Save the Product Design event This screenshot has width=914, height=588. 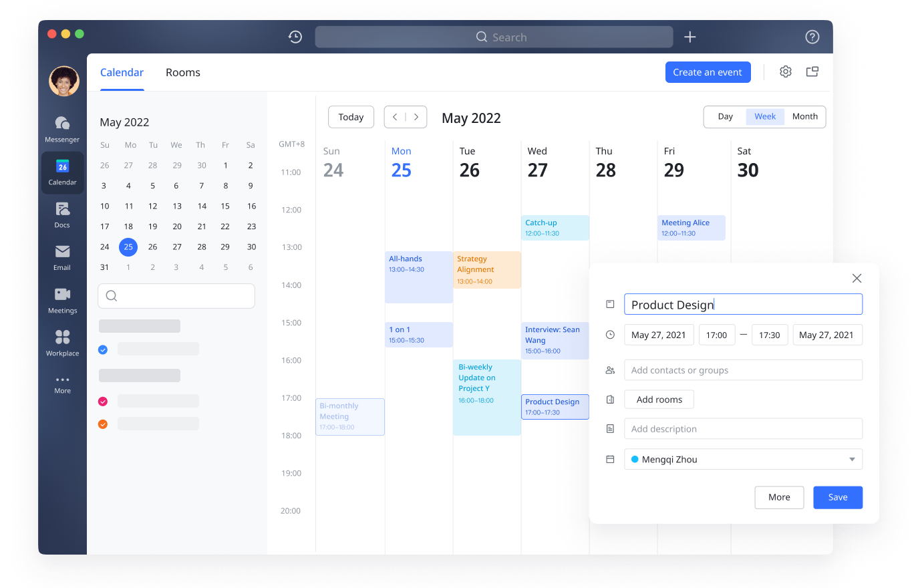tap(837, 497)
